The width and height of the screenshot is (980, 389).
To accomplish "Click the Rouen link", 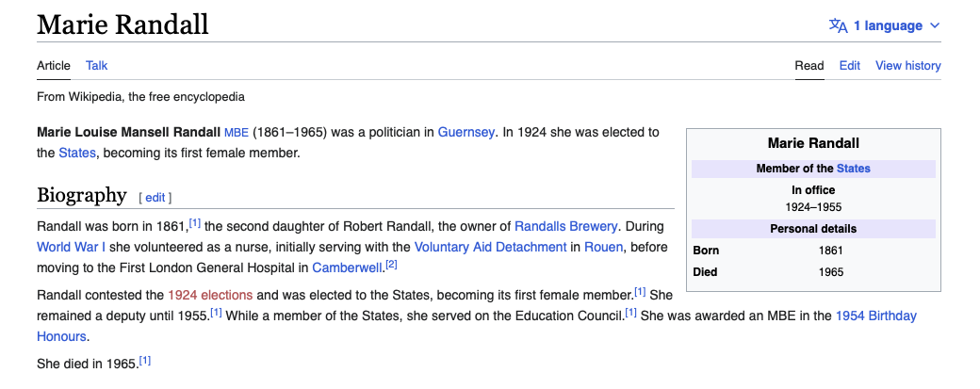I will point(604,248).
